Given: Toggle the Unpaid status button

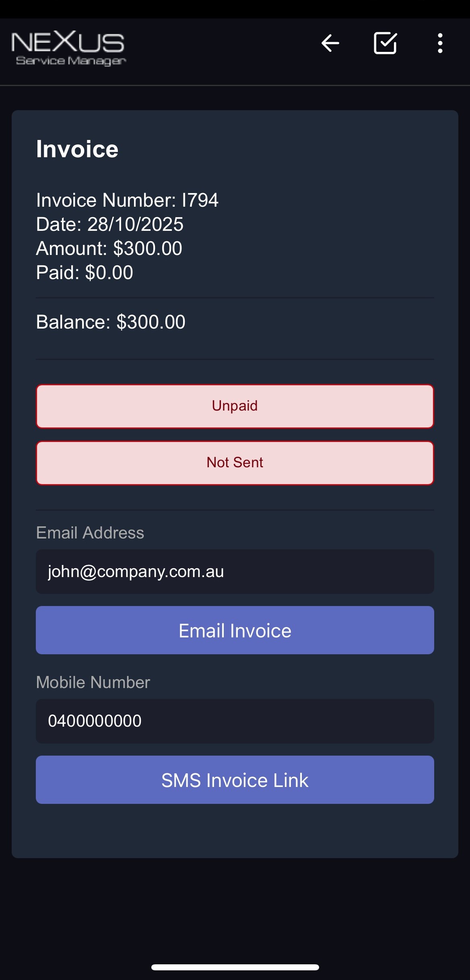Looking at the screenshot, I should point(235,406).
